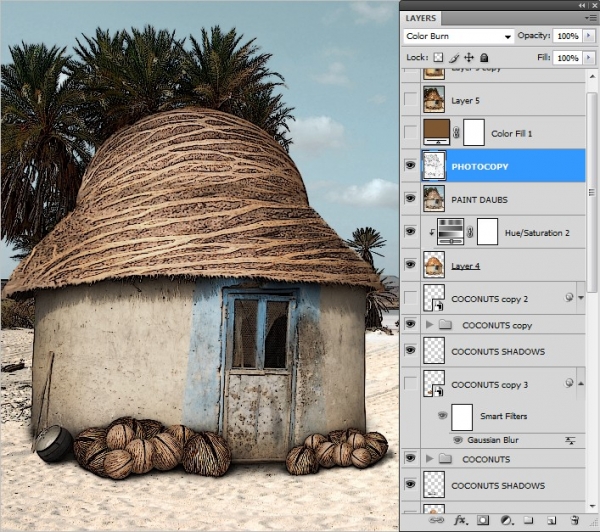Click the chain link on Hue/Saturation 2
The width and height of the screenshot is (600, 532).
point(470,232)
